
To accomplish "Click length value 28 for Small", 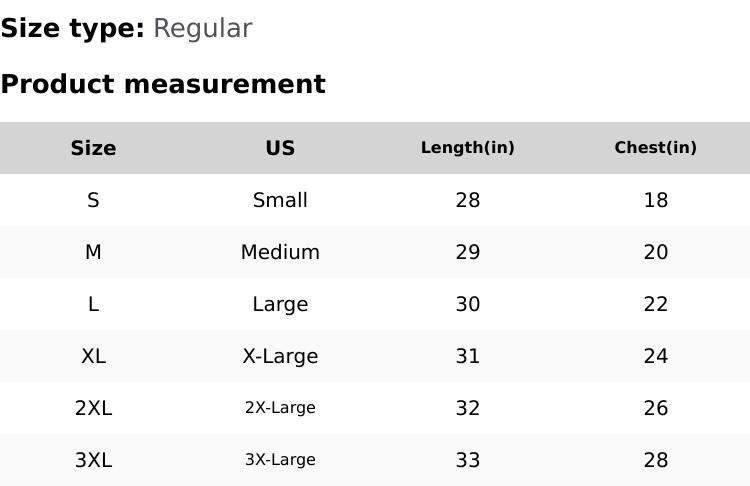I will click(x=467, y=200).
